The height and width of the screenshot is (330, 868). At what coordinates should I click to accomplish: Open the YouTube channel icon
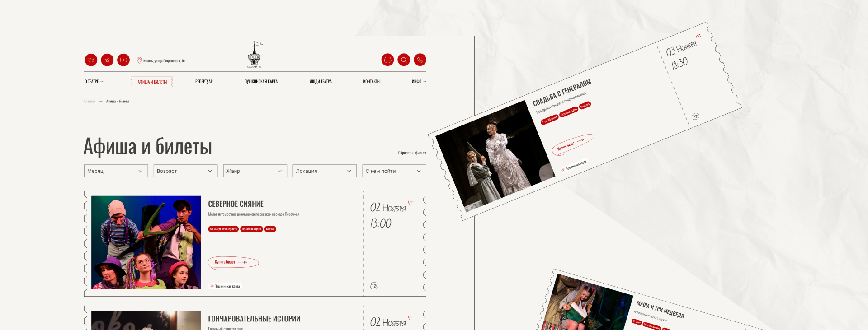(123, 60)
